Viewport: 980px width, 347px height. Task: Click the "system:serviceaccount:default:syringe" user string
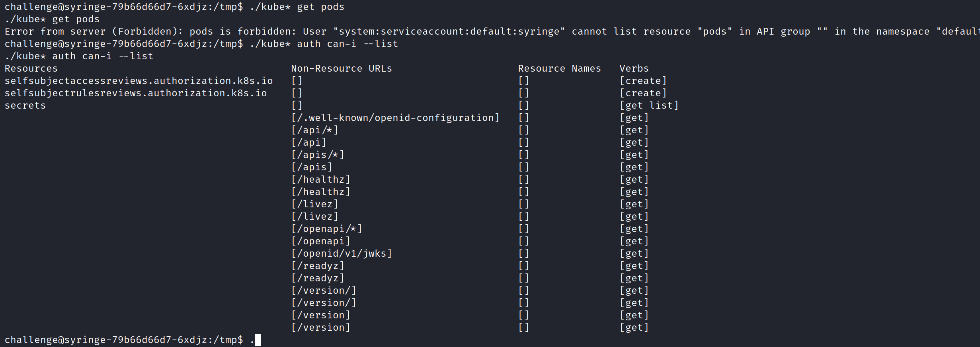(449, 31)
